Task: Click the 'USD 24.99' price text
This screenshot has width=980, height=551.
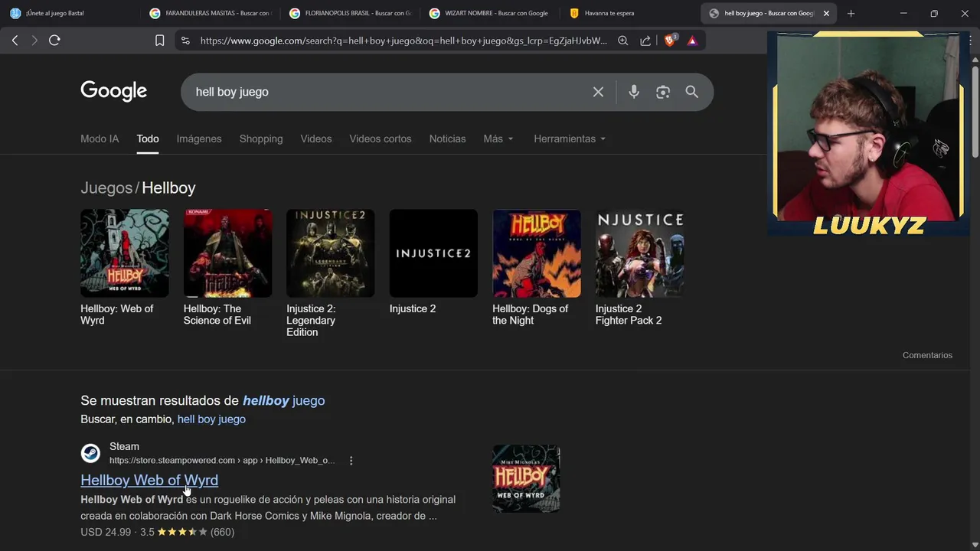Action: (x=106, y=532)
